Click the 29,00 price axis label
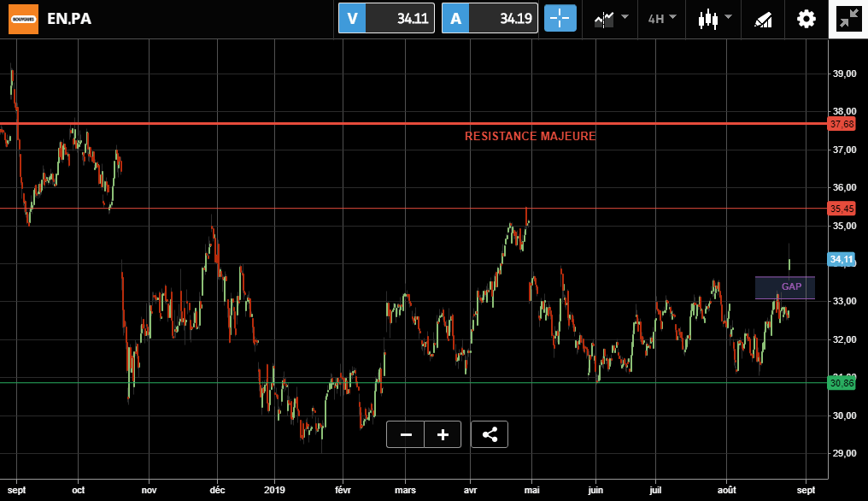 (845, 453)
